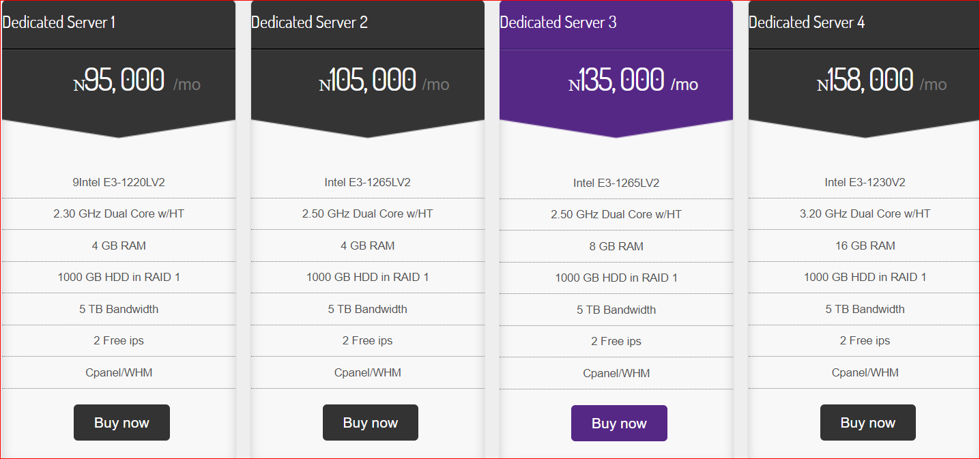Screen dimensions: 980x459
Task: Select the Dedicated Server 1 heading
Action: 59,23
